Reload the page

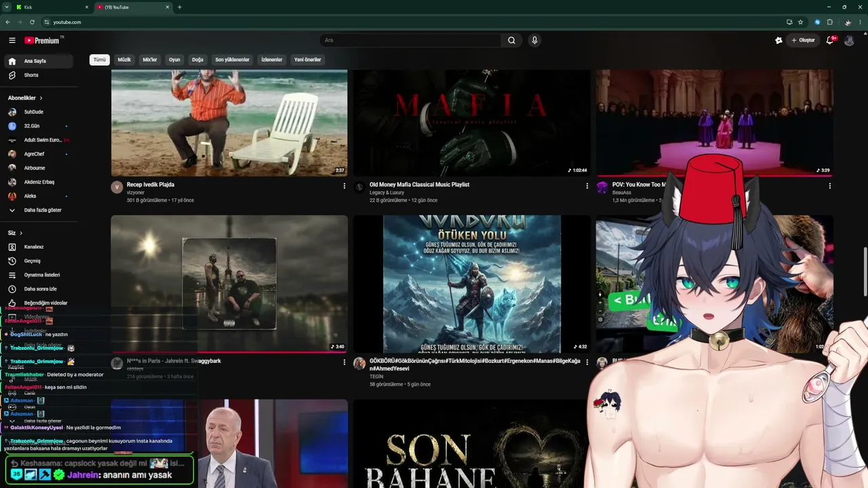click(x=32, y=22)
